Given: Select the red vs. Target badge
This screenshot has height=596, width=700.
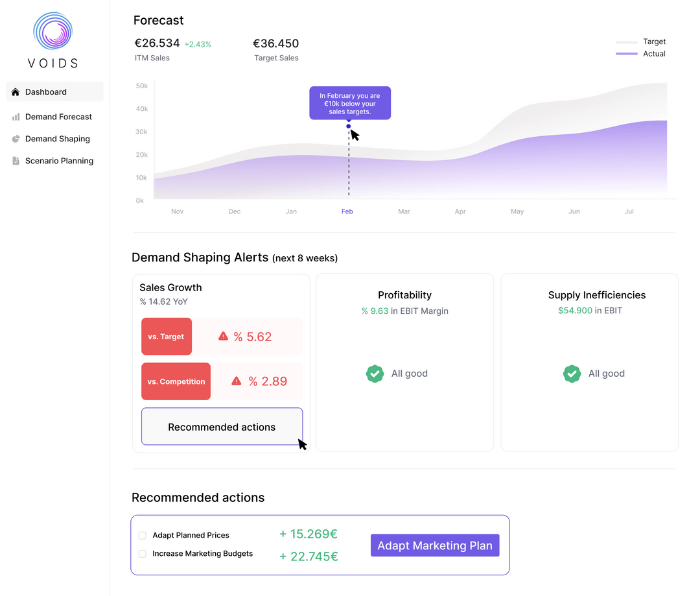Looking at the screenshot, I should point(167,336).
